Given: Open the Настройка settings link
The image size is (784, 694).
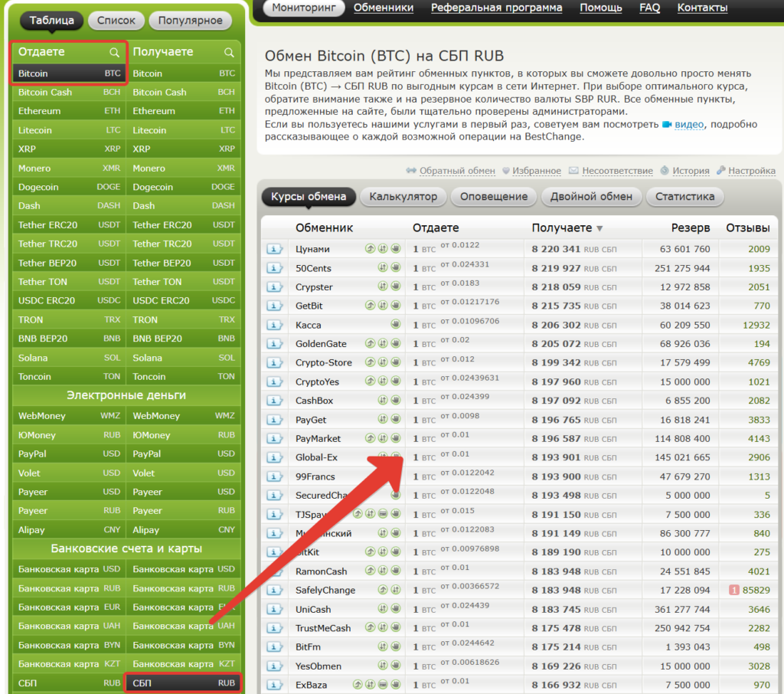Looking at the screenshot, I should (751, 171).
